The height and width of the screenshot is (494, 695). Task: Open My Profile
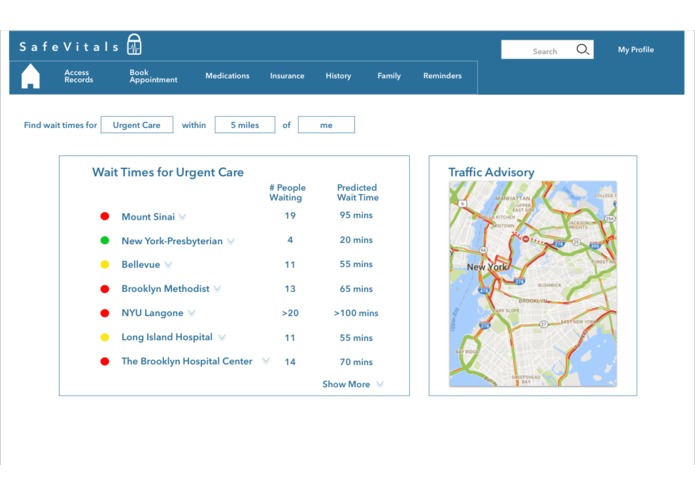point(636,50)
